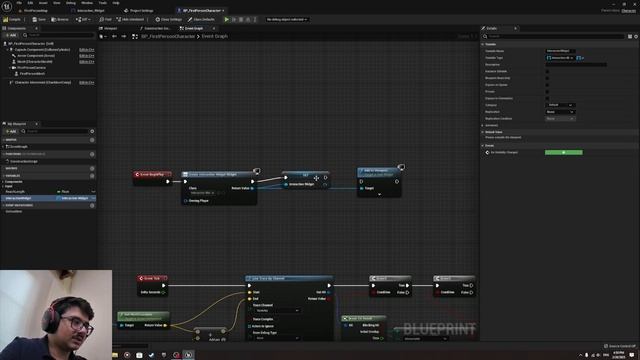Expand the Components variable category
640x360 pixels.
tap(4, 182)
